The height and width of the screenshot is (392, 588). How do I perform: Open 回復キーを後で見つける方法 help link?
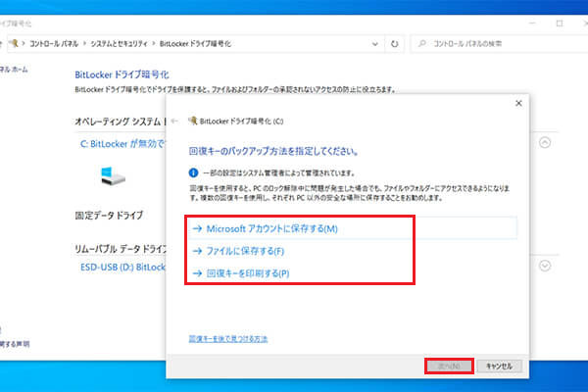[x=228, y=339]
